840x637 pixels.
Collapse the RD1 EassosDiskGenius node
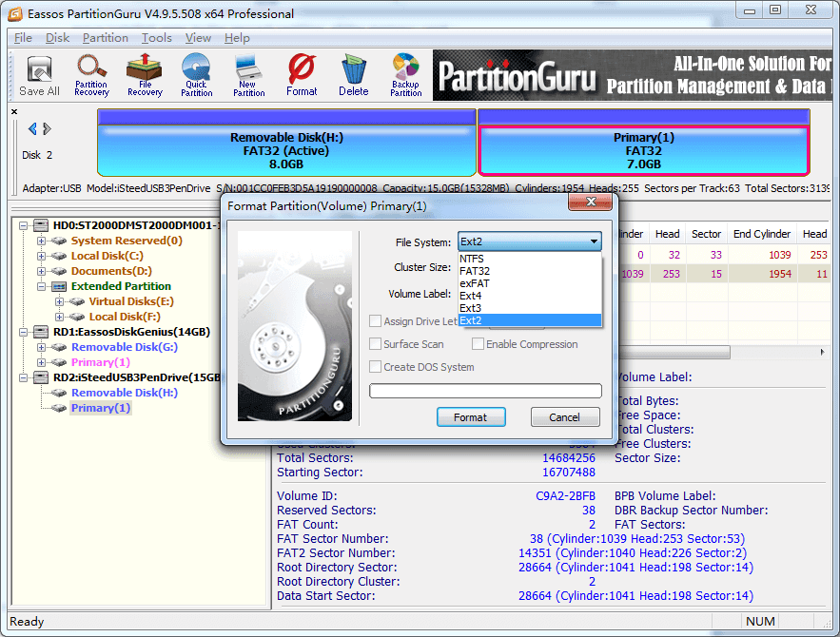[23, 333]
